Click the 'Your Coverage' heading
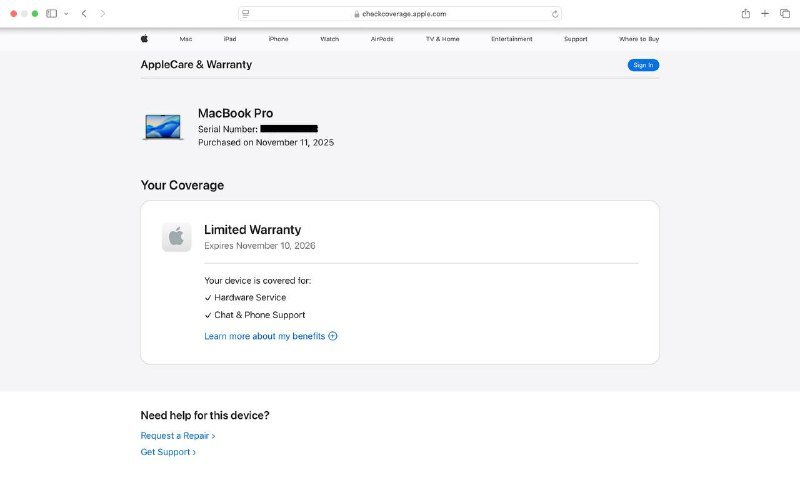The height and width of the screenshot is (500, 800). [182, 185]
